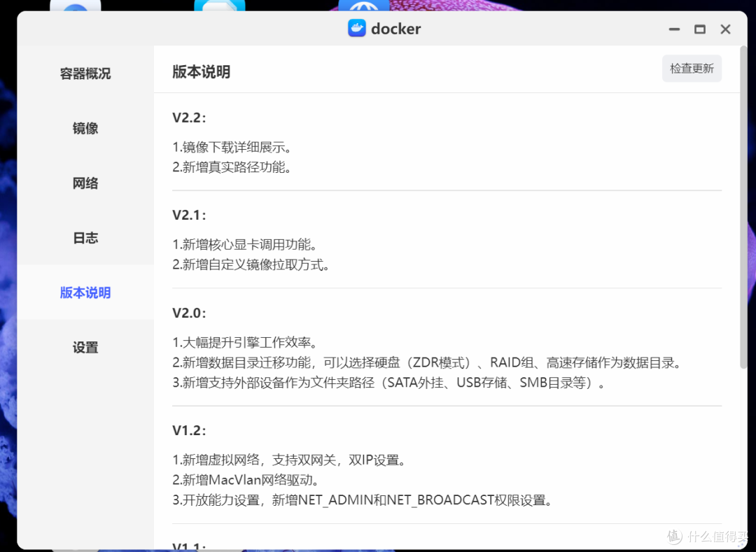756x552 pixels.
Task: Click the minimize button in the title bar
Action: tap(673, 29)
